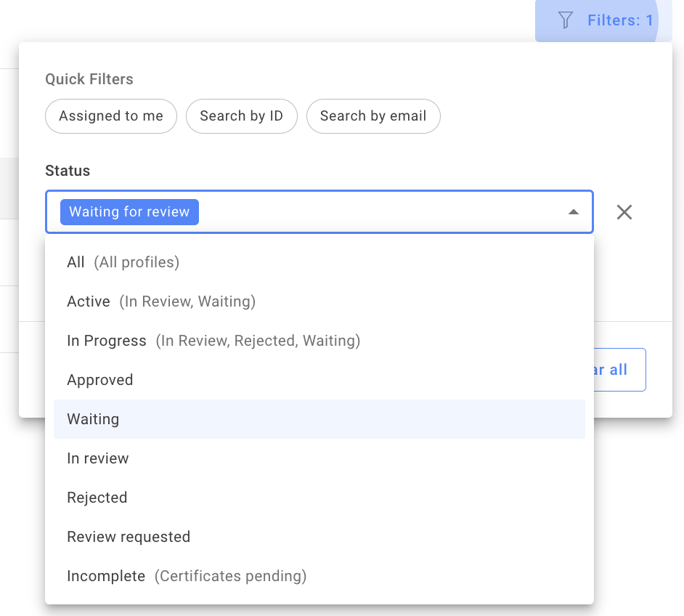Pick In Progress from the status list
684x616 pixels.
coord(213,341)
